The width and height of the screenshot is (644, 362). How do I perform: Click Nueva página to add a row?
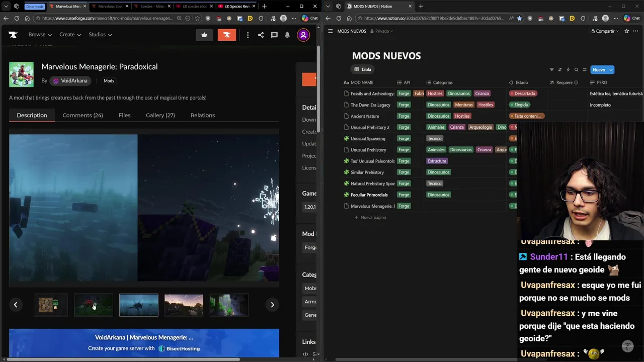pyautogui.click(x=370, y=217)
